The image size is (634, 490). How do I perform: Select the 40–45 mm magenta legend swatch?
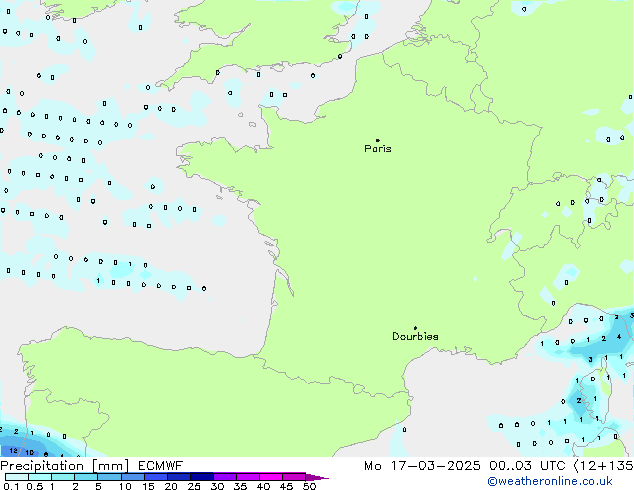coord(271,477)
